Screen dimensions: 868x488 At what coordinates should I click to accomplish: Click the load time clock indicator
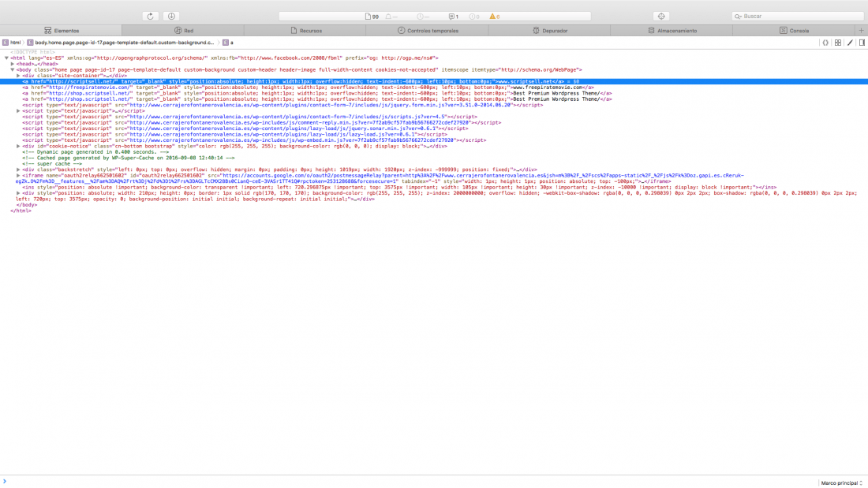tap(424, 17)
